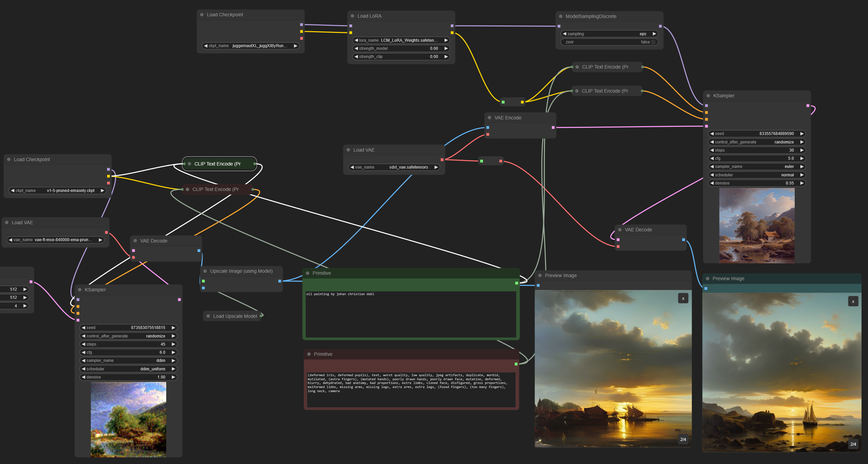Decrease strength_clip with left arrow
The width and height of the screenshot is (868, 464).
(x=356, y=57)
